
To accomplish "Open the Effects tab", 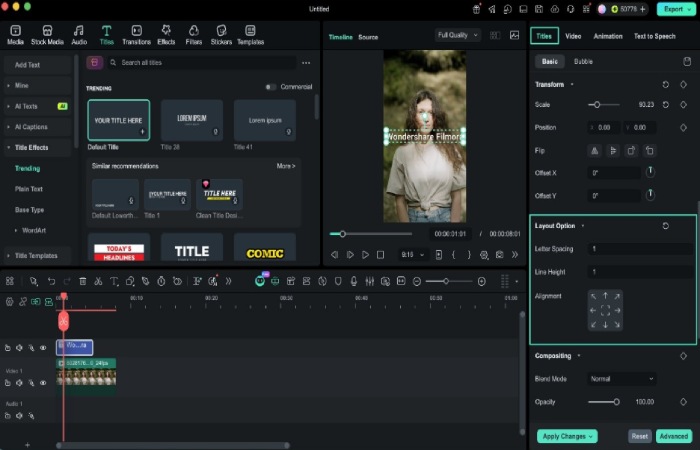I will [166, 35].
